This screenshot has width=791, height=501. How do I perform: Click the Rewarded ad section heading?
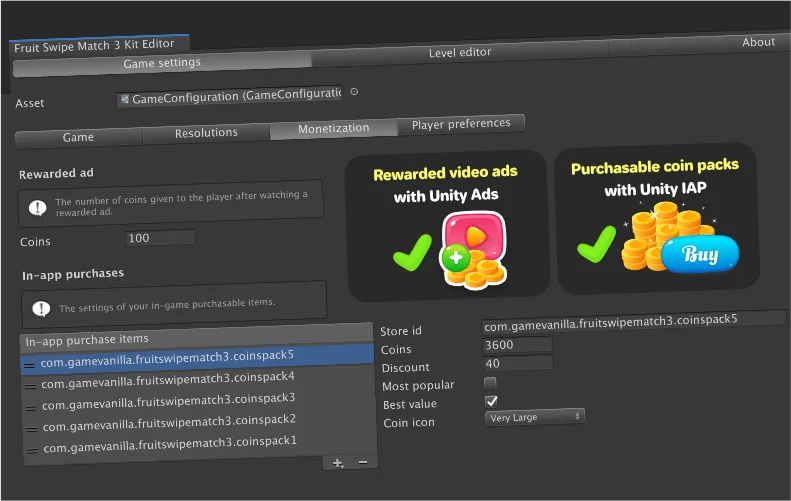pos(56,174)
